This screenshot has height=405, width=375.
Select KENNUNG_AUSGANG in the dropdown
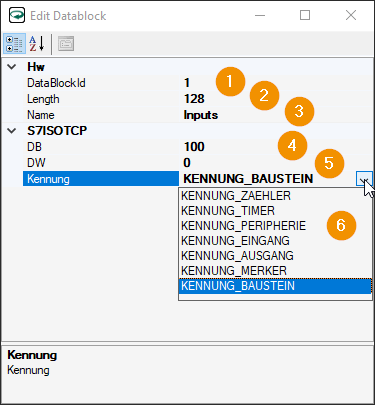pos(275,256)
